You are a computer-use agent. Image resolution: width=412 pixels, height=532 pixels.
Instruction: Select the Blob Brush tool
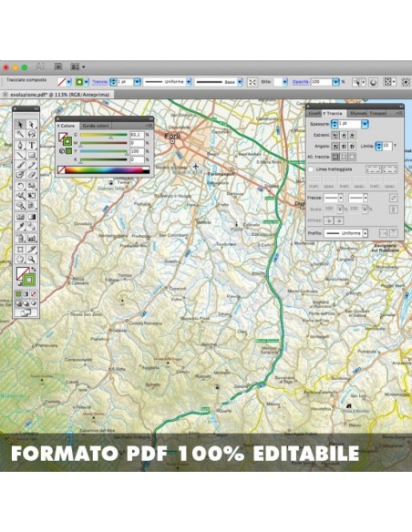[x=20, y=175]
